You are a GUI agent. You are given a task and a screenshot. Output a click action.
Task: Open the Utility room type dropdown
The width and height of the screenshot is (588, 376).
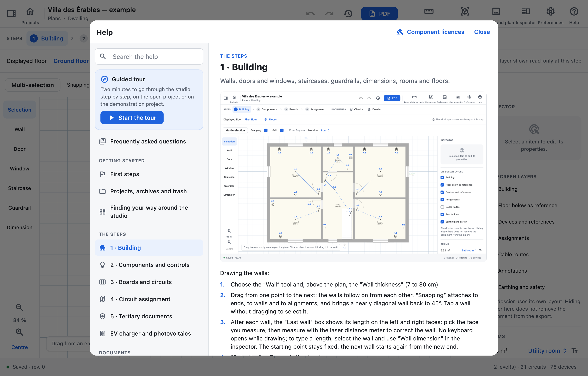click(x=547, y=351)
